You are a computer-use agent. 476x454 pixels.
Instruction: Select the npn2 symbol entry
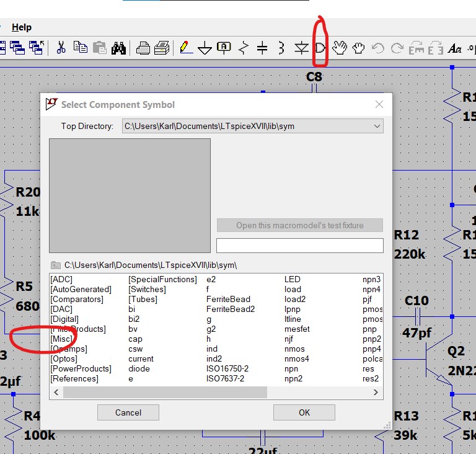(x=293, y=378)
